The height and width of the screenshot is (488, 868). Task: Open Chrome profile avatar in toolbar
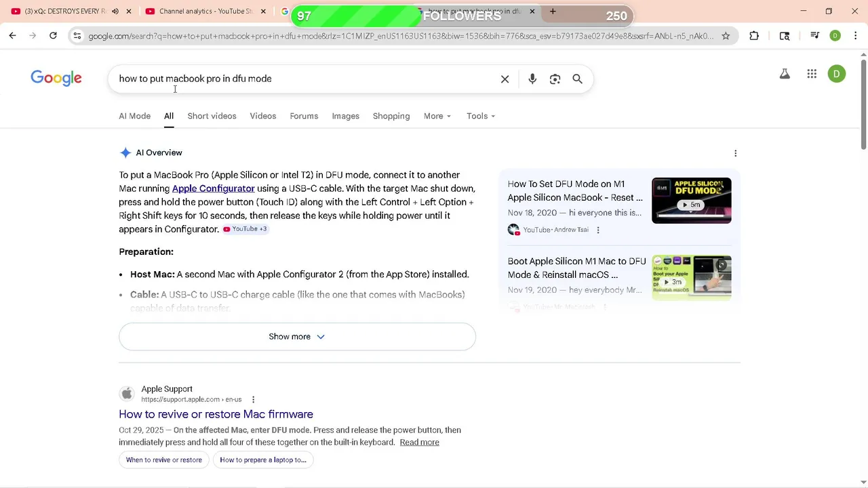point(835,36)
